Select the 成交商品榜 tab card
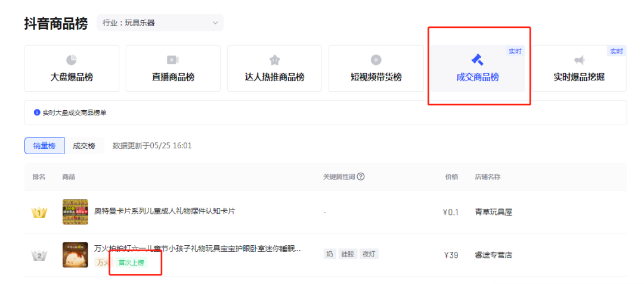 [x=477, y=68]
